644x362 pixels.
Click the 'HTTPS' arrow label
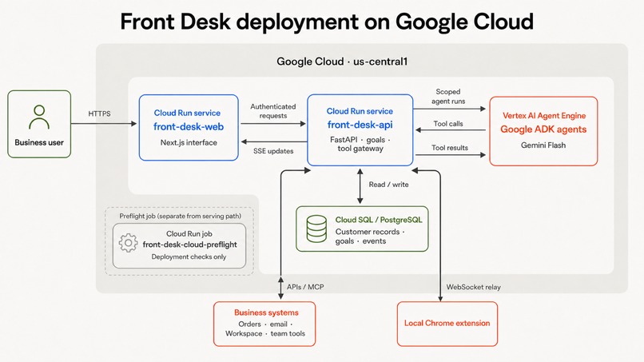[99, 113]
